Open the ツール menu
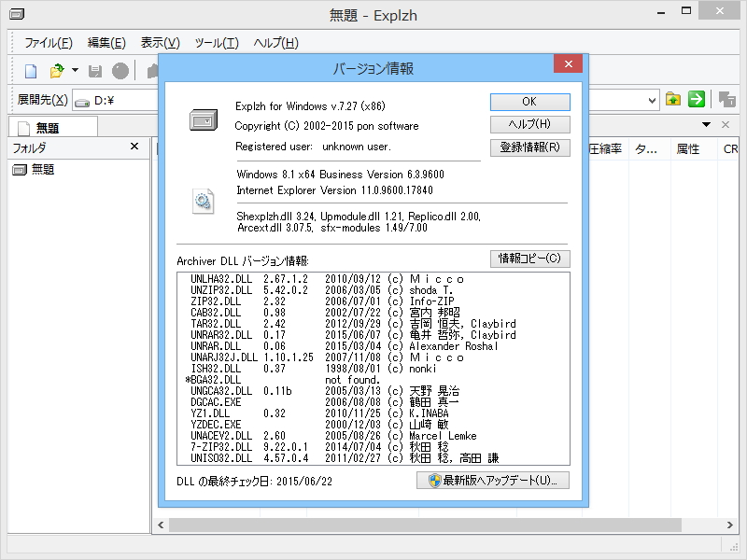 coord(218,42)
